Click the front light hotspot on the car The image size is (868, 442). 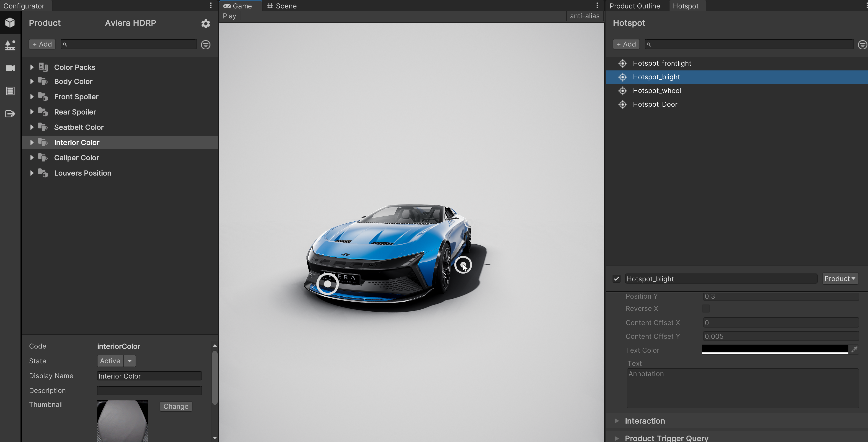point(327,284)
